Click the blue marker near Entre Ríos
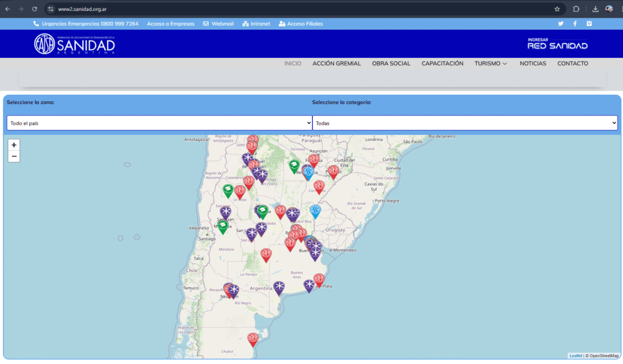The width and height of the screenshot is (623, 364). click(315, 211)
